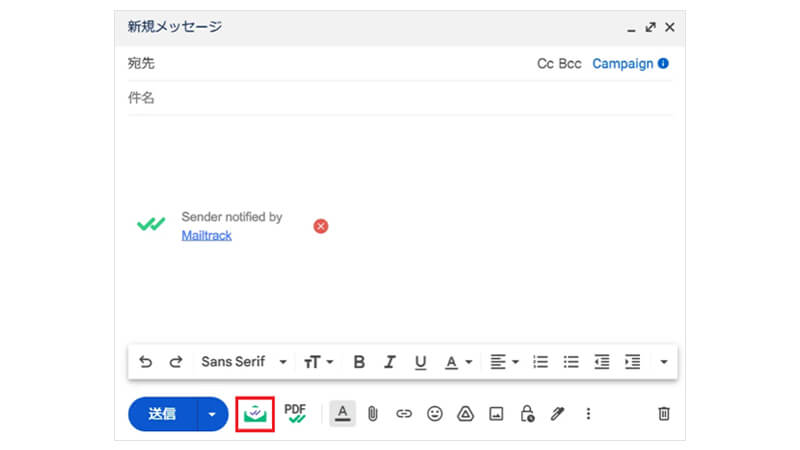The height and width of the screenshot is (450, 800).
Task: Increase the indent level
Action: tap(632, 362)
